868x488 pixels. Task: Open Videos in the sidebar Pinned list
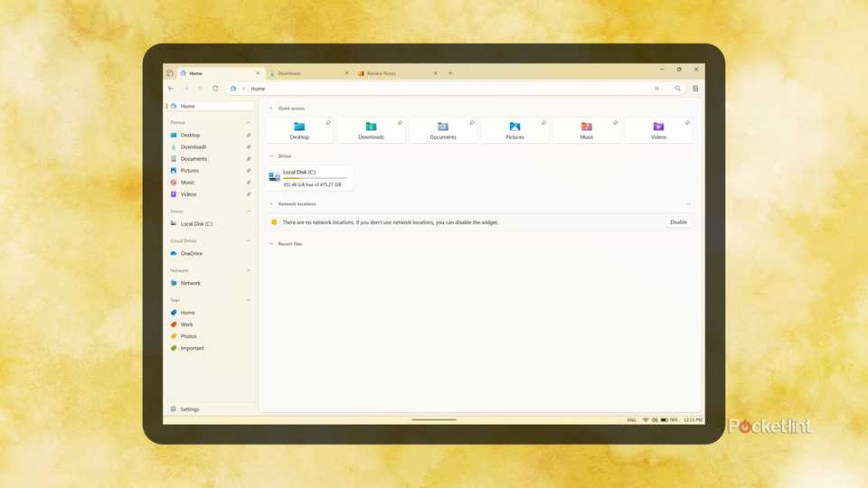(211, 194)
